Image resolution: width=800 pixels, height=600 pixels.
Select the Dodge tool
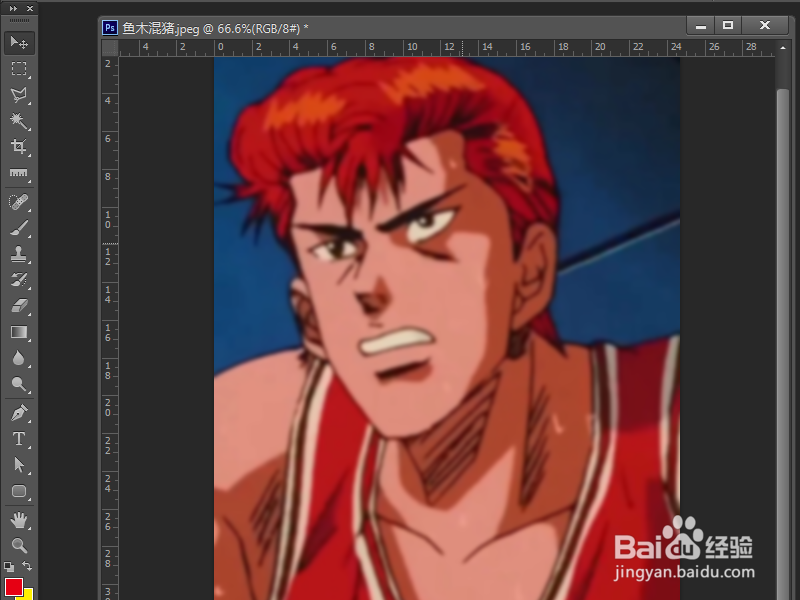pyautogui.click(x=19, y=384)
